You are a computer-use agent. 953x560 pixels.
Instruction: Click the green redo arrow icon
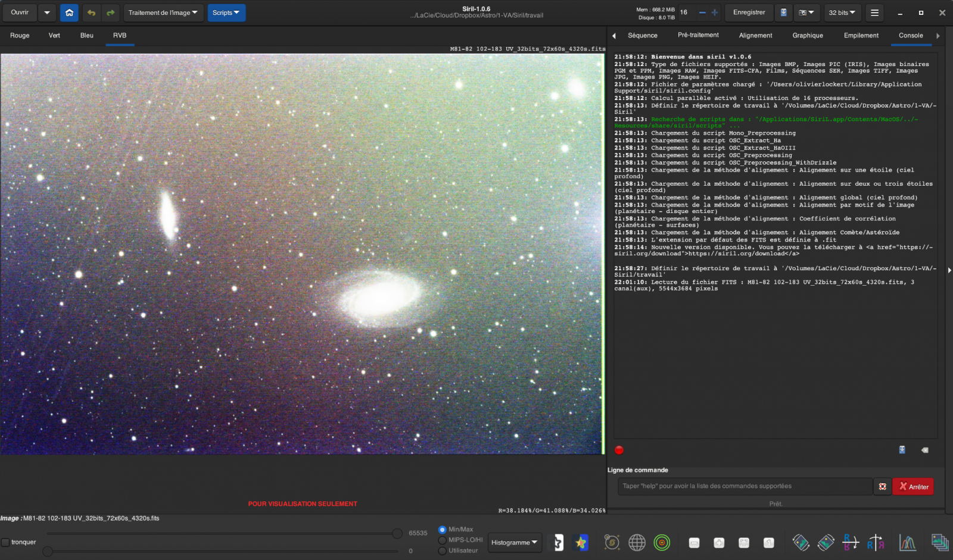[110, 12]
